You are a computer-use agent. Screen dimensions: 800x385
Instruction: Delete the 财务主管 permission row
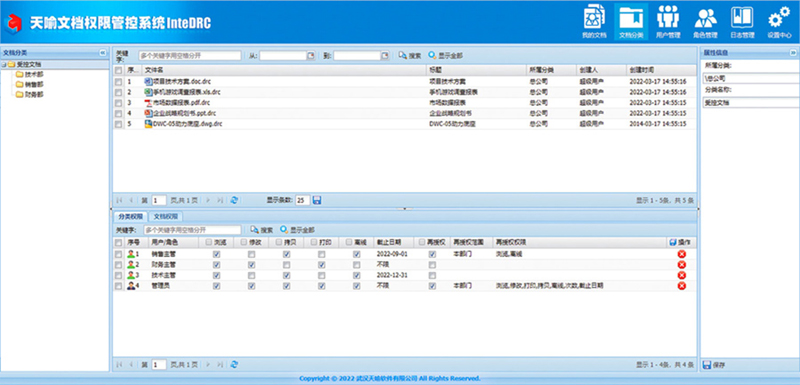[x=682, y=265]
